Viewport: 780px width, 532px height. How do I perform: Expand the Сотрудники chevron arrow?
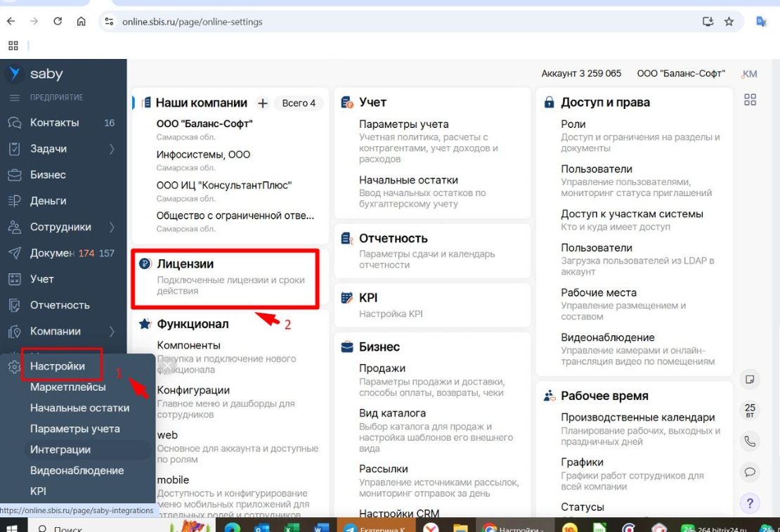point(112,227)
